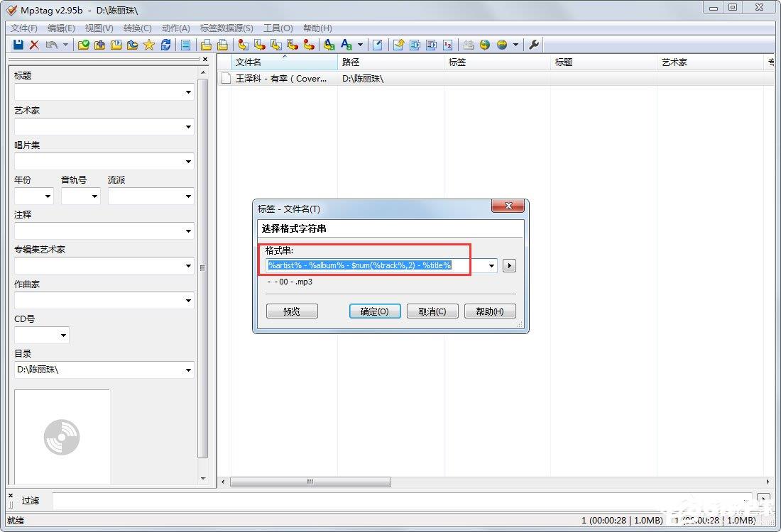Open the 转换(C) menu
The image size is (781, 532).
(x=138, y=28)
